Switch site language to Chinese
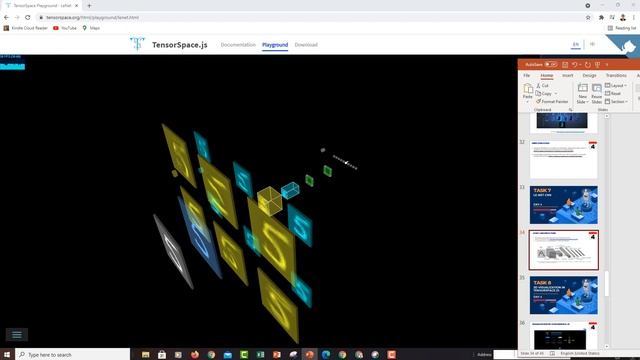This screenshot has height=360, width=640. point(592,44)
